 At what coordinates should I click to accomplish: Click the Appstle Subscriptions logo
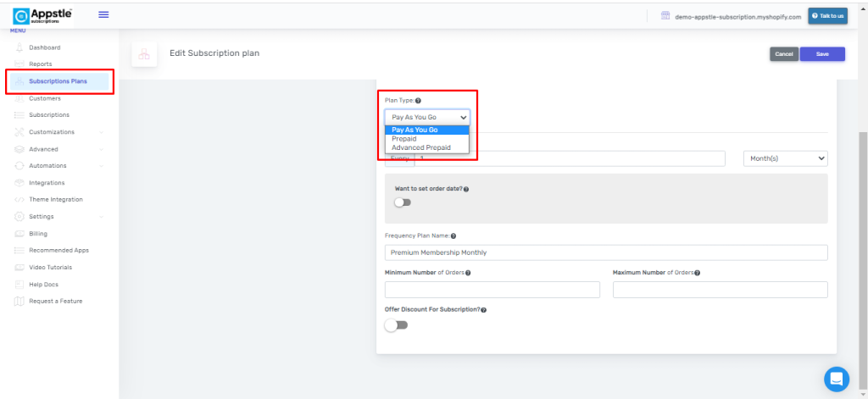click(42, 14)
